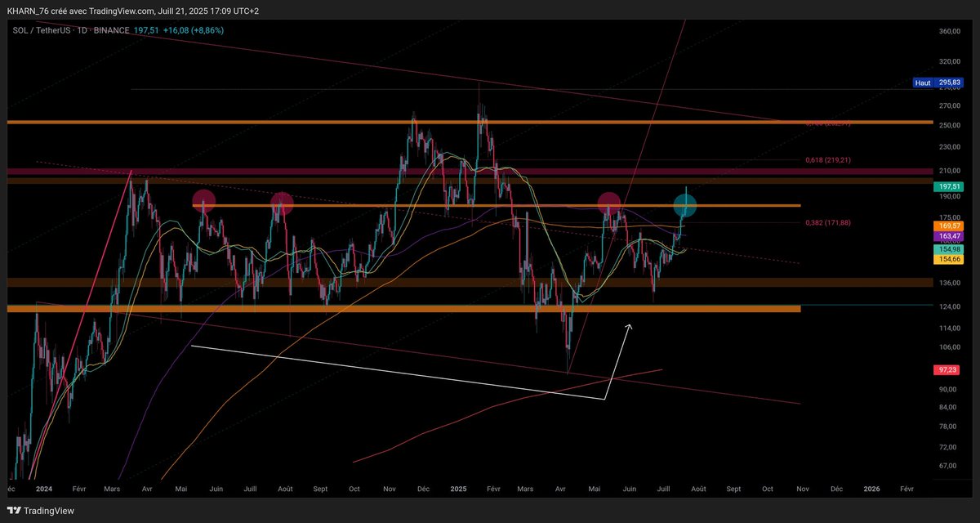The height and width of the screenshot is (523, 980).
Task: Click the 2026 year label on time axis
Action: pos(871,488)
